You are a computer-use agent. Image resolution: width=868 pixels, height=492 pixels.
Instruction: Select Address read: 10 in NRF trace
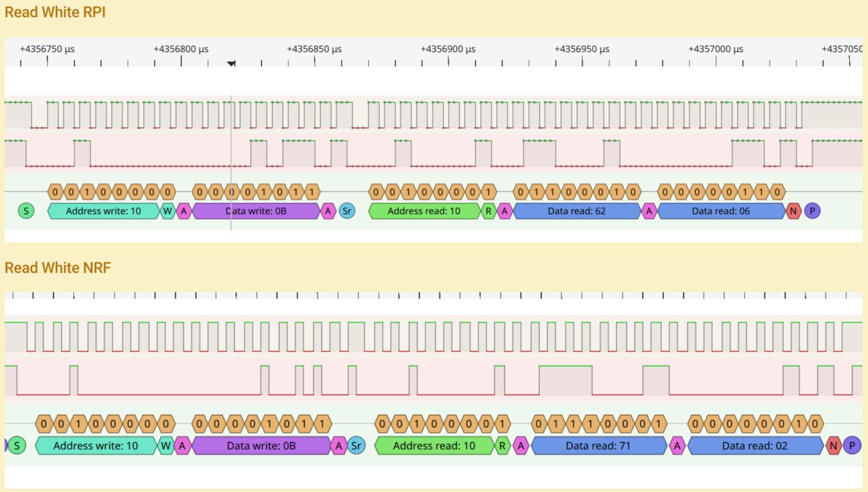[435, 445]
